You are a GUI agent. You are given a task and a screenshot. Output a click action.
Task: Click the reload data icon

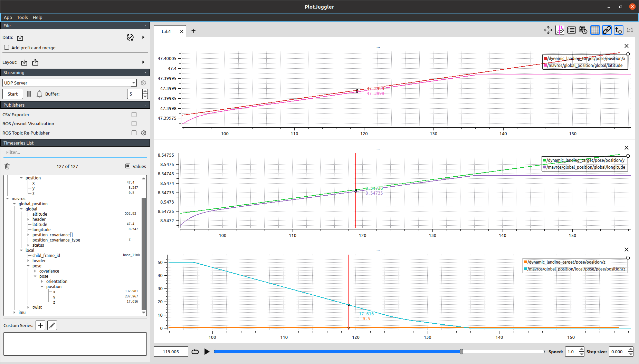coord(130,37)
